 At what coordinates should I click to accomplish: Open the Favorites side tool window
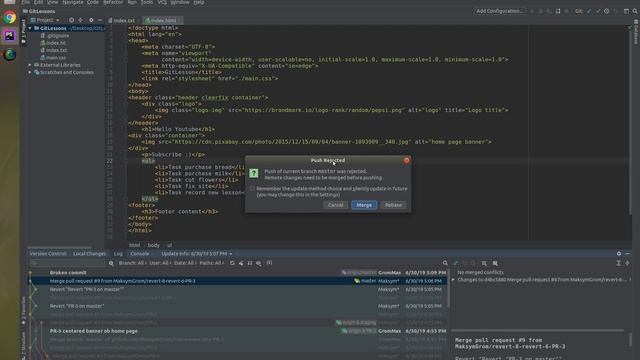(23, 311)
